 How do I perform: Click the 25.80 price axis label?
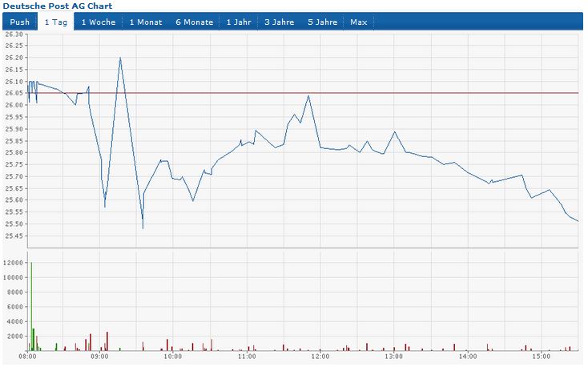(14, 153)
